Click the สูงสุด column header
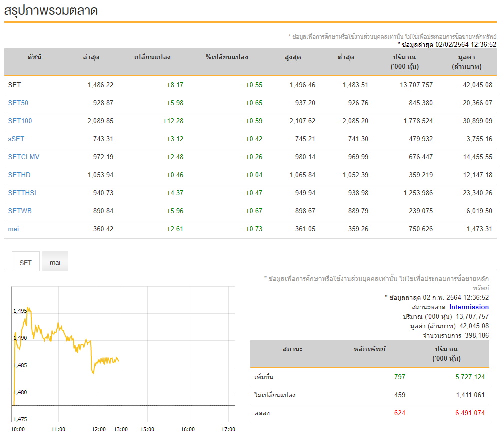The width and height of the screenshot is (504, 447). 293,58
